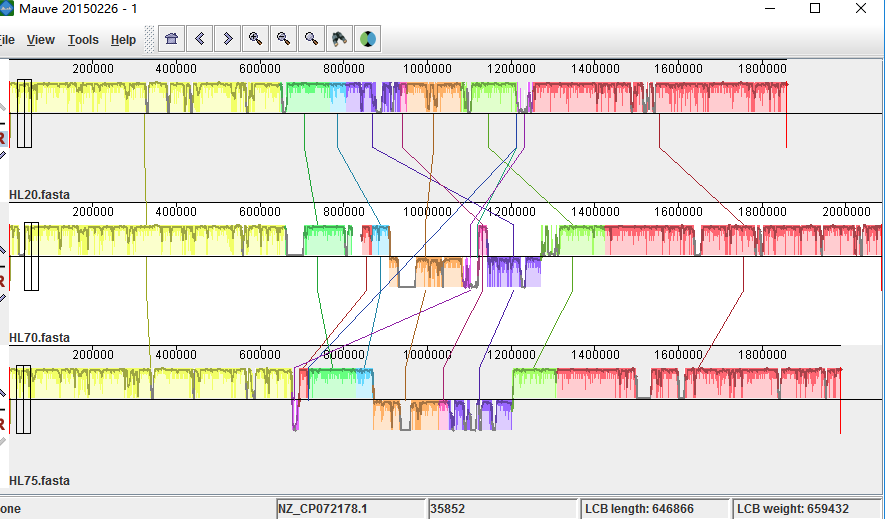887x519 pixels.
Task: Shift the view left with the left-arrow icon
Action: [x=200, y=39]
